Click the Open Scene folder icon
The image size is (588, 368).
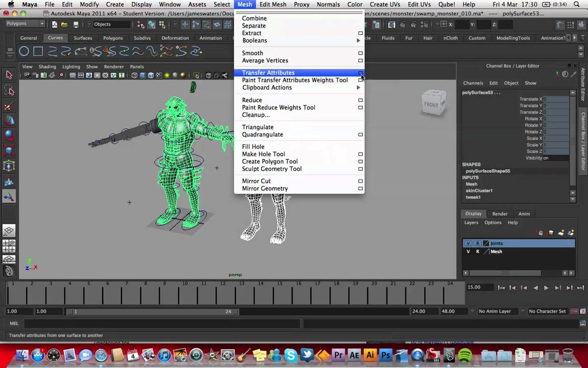65,25
